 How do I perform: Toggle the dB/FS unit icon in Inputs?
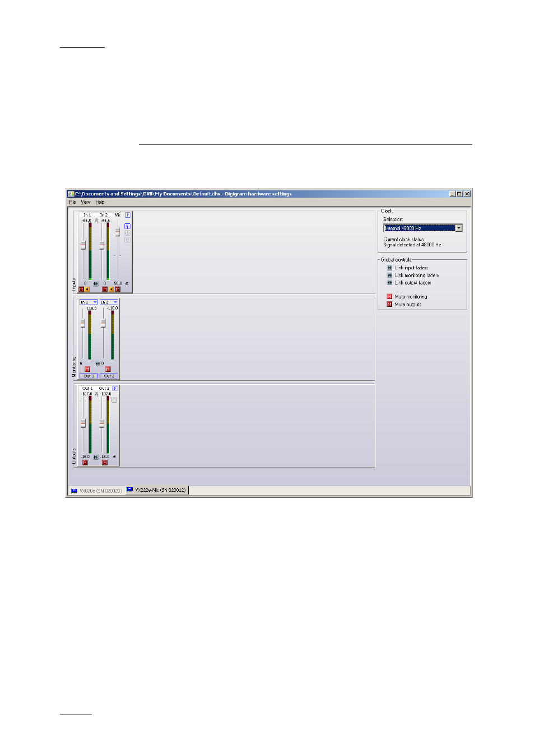click(x=96, y=221)
